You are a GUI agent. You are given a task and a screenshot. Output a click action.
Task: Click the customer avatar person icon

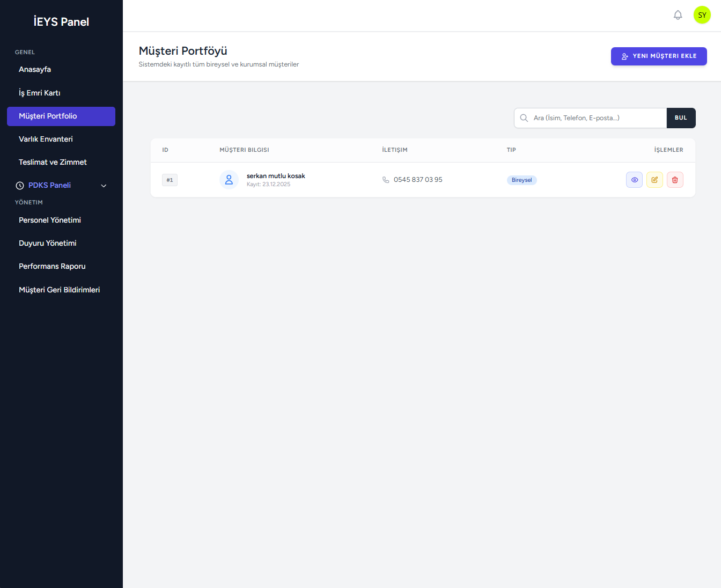(229, 180)
